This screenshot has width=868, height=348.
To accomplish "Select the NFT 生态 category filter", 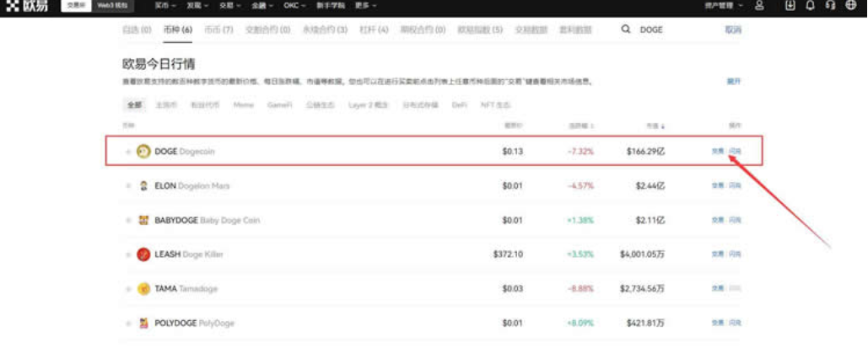I will click(x=495, y=104).
